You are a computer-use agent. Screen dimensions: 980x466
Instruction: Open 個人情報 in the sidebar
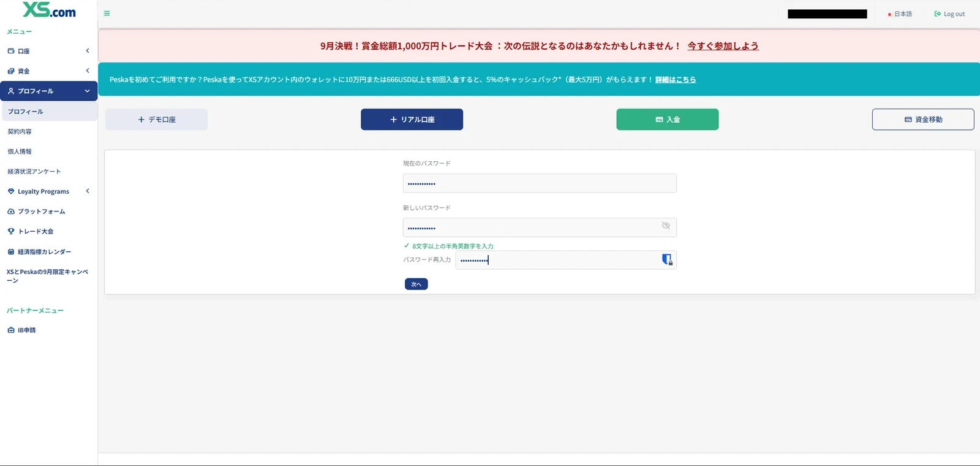pos(20,151)
